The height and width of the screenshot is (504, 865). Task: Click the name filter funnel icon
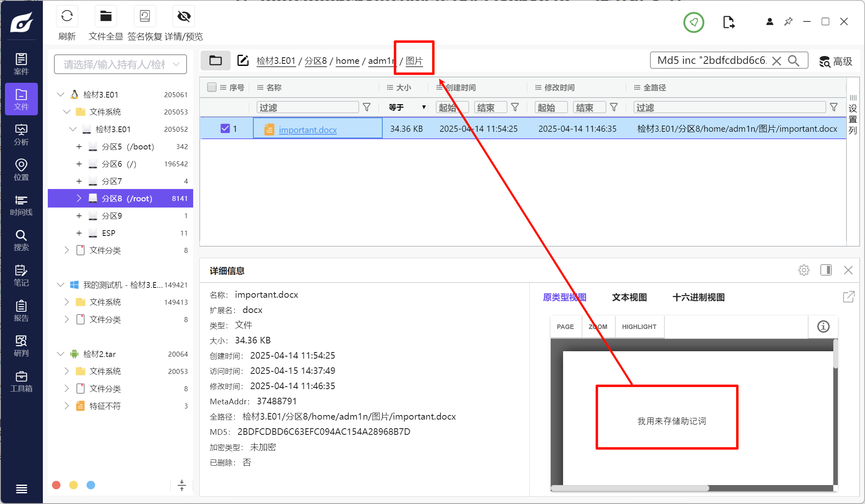point(367,107)
